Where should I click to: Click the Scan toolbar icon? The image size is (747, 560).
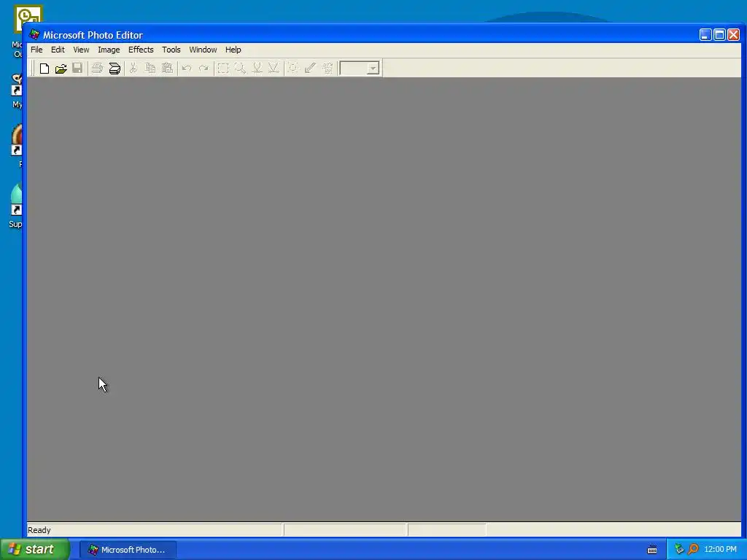115,68
